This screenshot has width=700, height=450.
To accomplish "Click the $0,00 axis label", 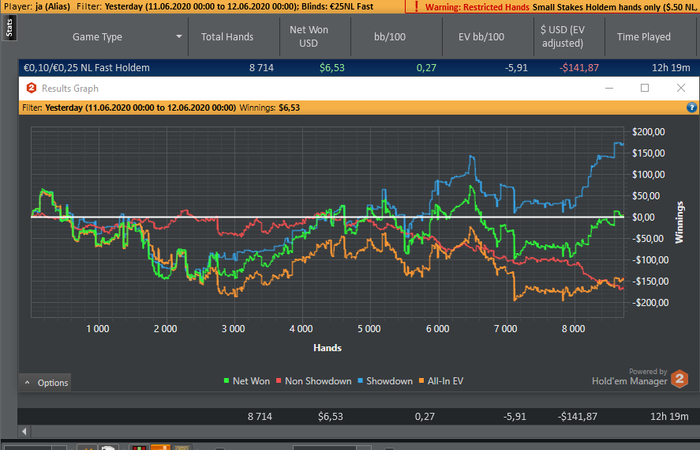I will 646,217.
